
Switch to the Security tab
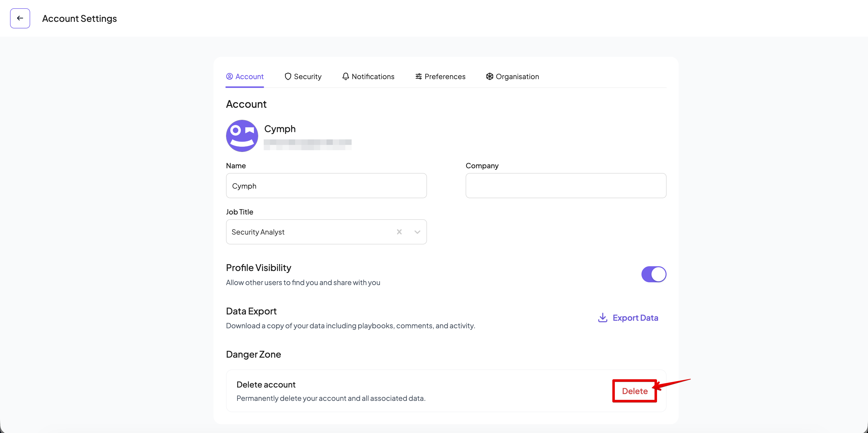pos(307,77)
